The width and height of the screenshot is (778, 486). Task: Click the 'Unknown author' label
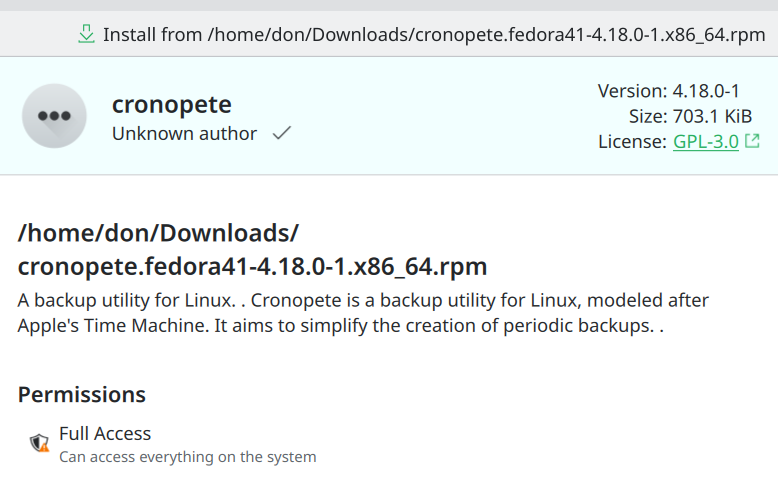[185, 134]
